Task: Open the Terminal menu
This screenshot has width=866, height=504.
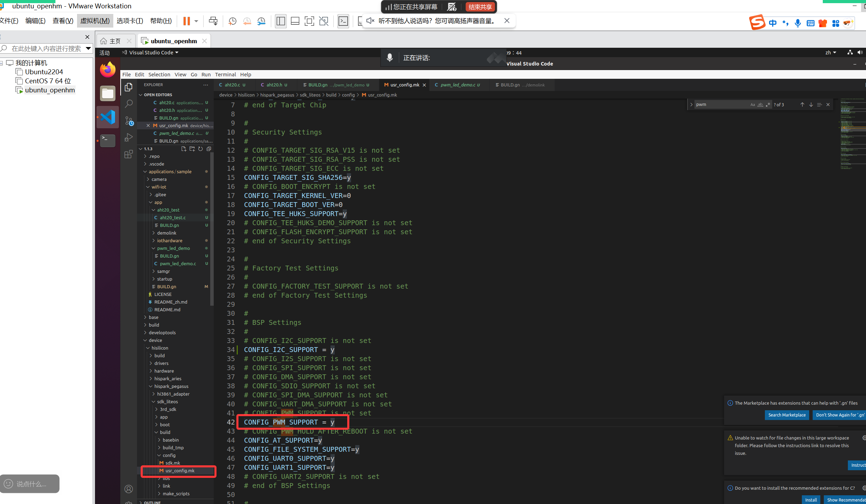Action: 225,75
